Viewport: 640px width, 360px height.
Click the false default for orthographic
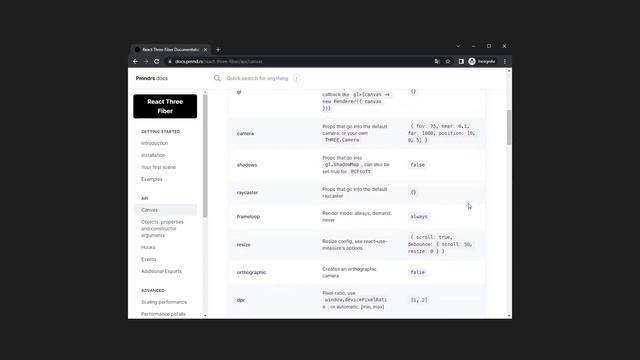pos(418,272)
